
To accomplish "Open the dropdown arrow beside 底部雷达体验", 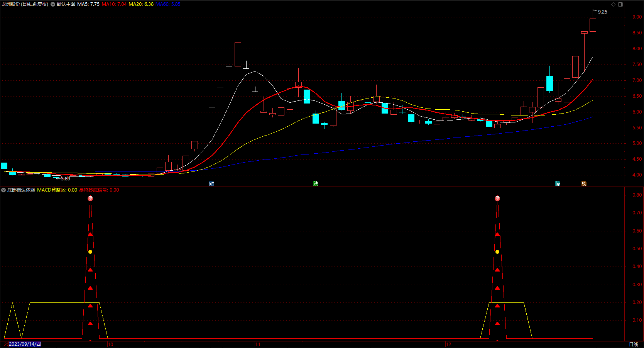I will click(3, 190).
